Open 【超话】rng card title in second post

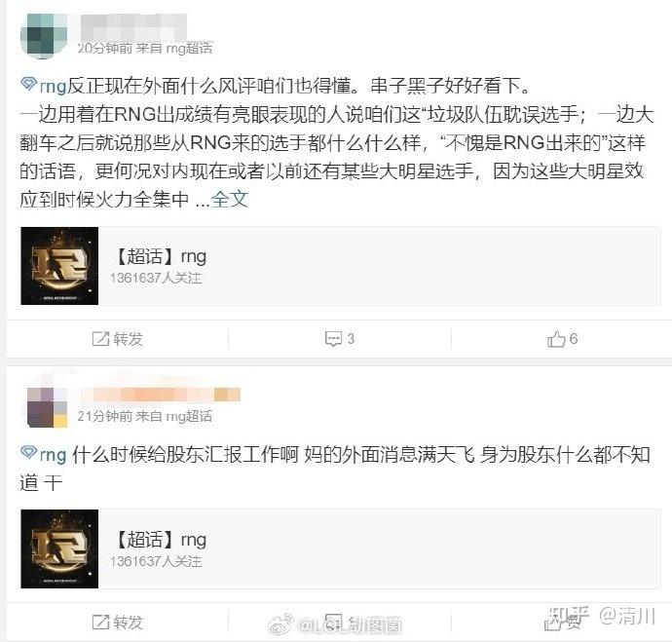(x=160, y=539)
